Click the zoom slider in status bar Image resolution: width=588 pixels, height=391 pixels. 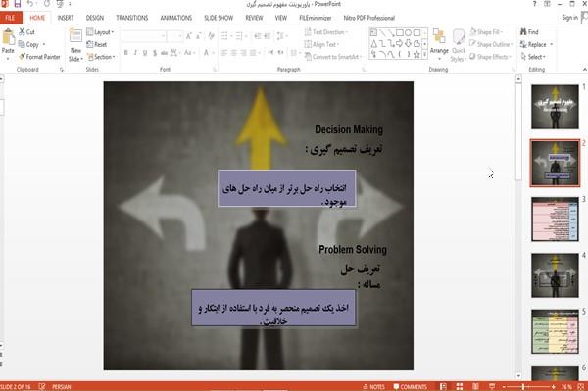pos(528,387)
